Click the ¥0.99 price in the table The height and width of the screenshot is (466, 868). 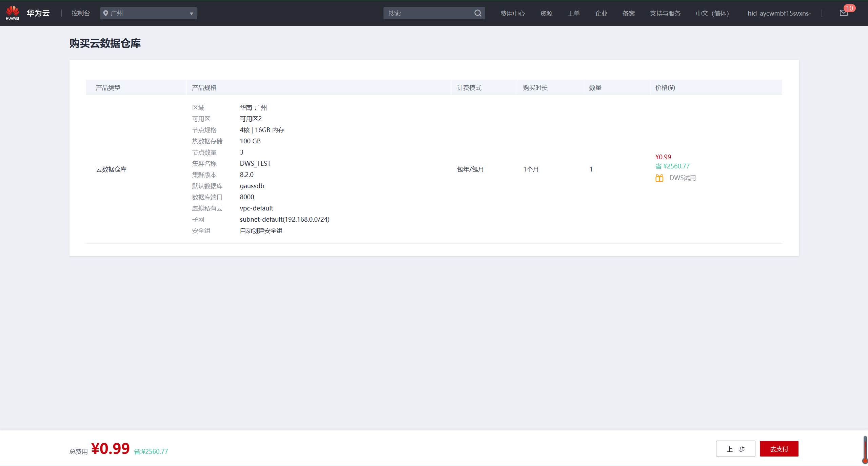click(663, 157)
